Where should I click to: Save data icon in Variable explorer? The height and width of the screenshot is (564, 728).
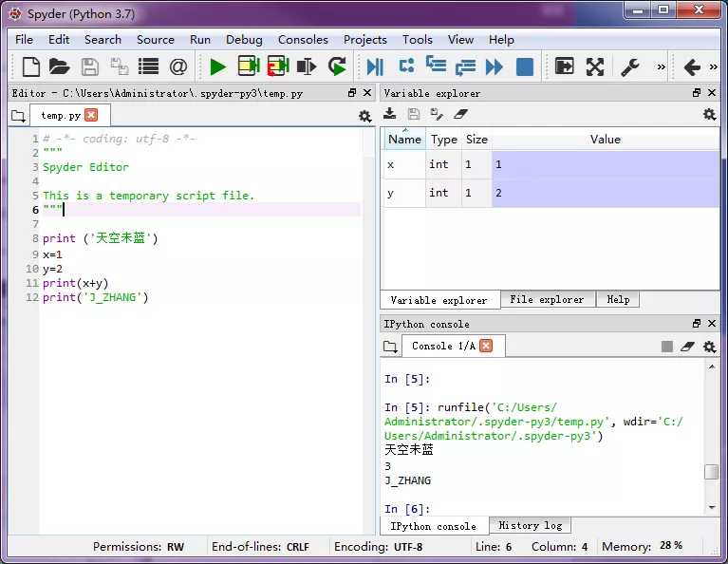pyautogui.click(x=413, y=114)
